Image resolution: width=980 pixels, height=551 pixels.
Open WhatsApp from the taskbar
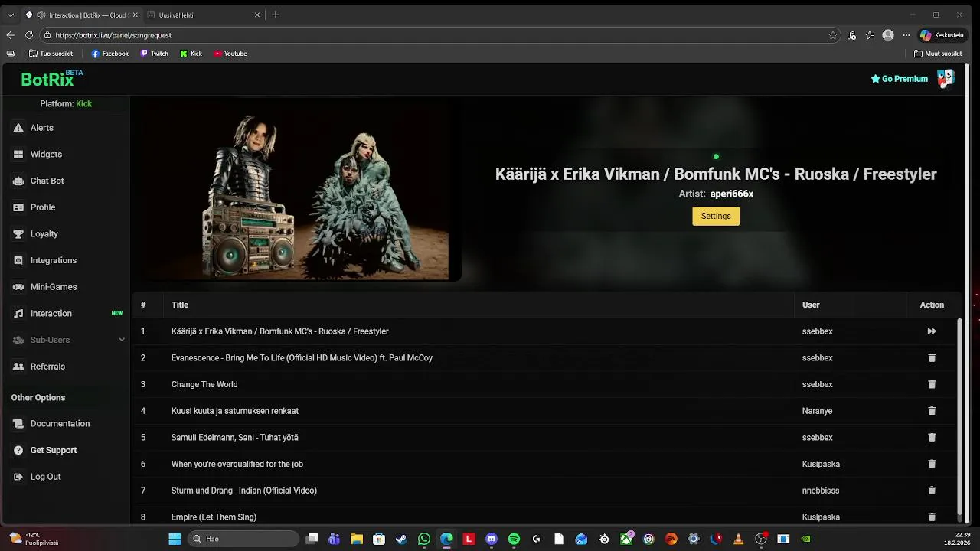click(x=424, y=539)
